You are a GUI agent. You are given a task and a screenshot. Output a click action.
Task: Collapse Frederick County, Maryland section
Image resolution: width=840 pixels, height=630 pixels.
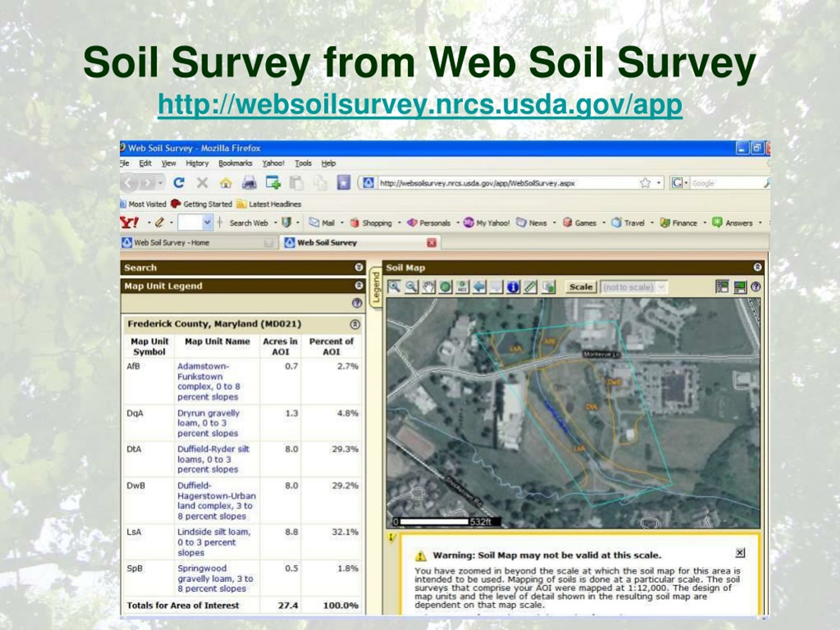coord(355,324)
